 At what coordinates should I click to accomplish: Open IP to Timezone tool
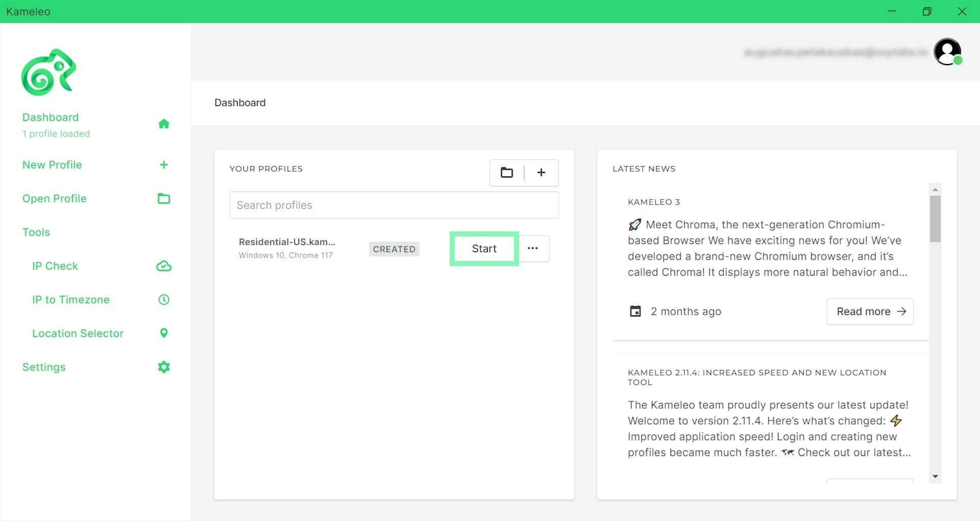(x=71, y=300)
